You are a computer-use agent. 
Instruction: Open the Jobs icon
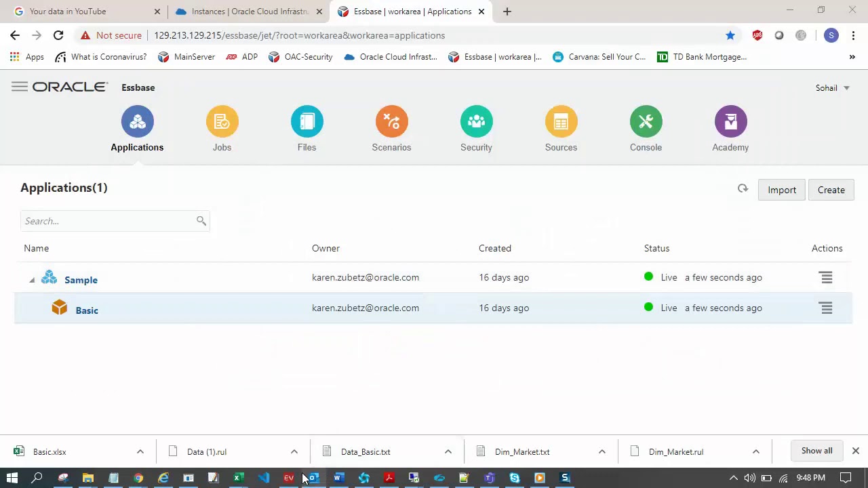click(x=222, y=121)
